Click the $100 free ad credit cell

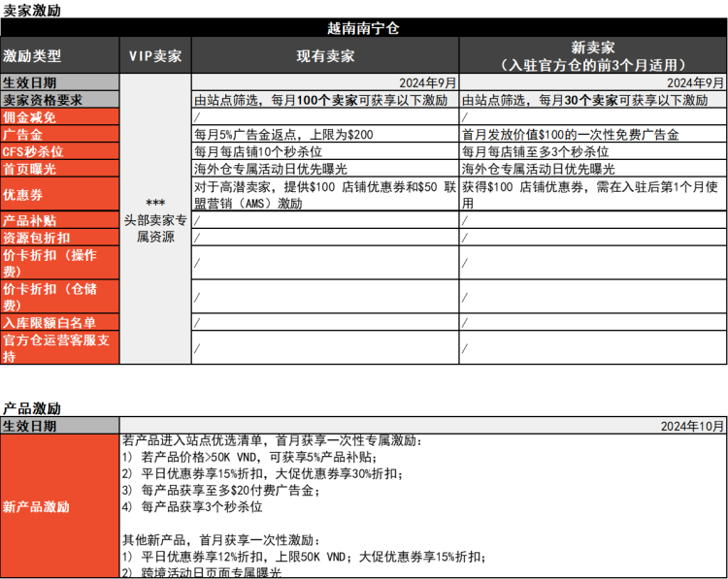point(593,135)
